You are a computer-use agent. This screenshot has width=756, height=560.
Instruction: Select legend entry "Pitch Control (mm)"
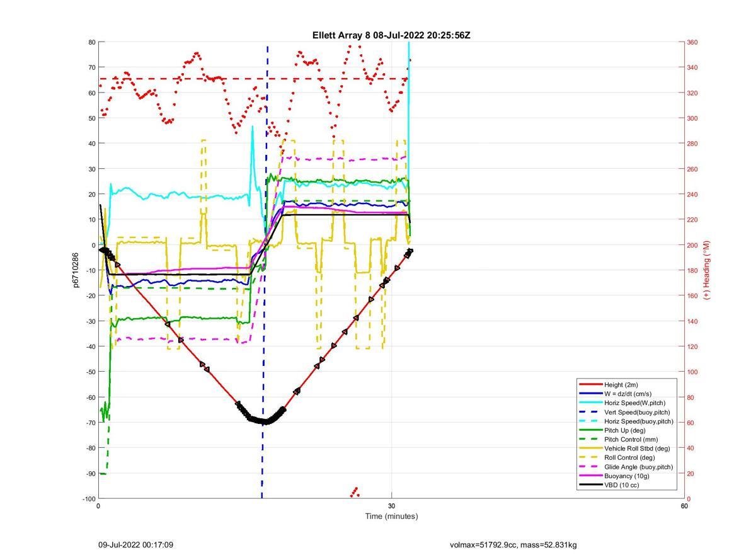pyautogui.click(x=632, y=440)
